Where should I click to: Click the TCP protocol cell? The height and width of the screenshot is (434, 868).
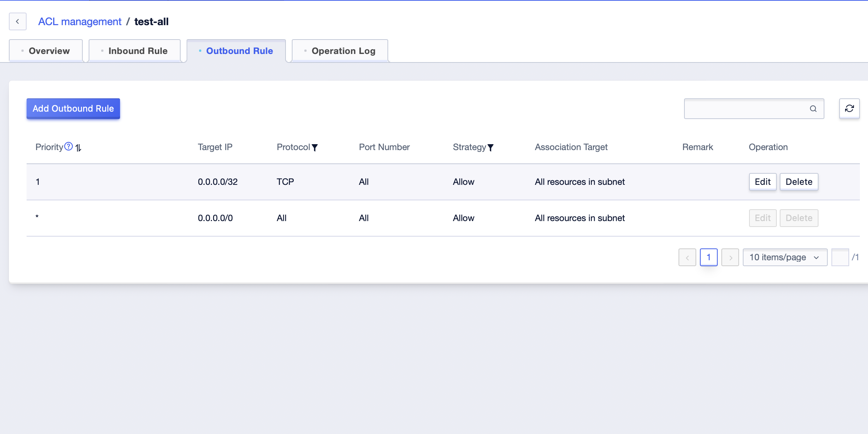(285, 182)
